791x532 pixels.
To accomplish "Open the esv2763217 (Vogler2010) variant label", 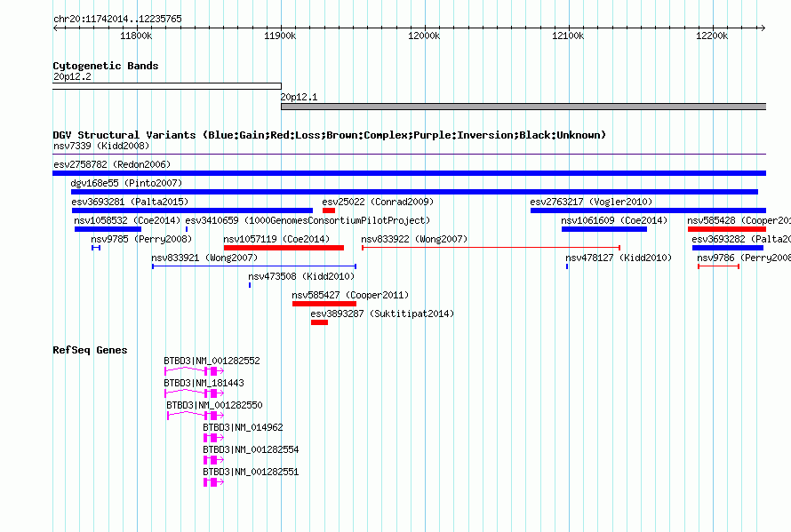I will pos(591,202).
